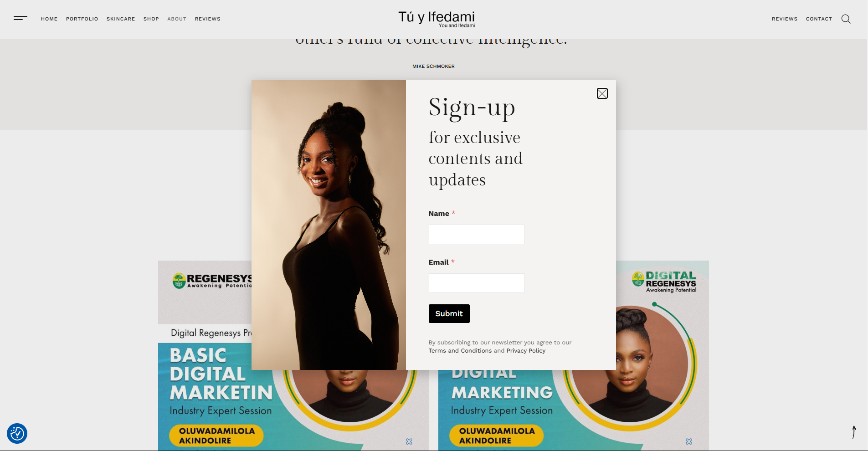
Task: Click expand icon on right marketing image
Action: point(689,441)
